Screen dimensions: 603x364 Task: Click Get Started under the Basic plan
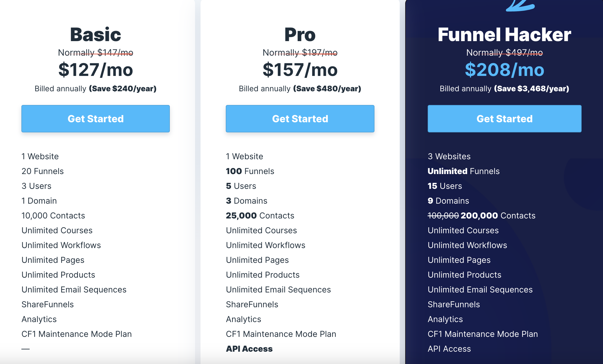tap(95, 118)
